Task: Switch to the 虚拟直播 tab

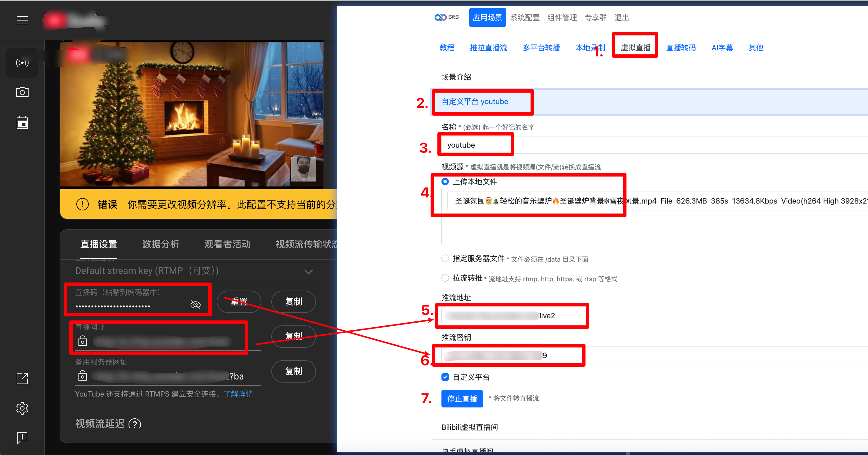Action: pos(635,48)
